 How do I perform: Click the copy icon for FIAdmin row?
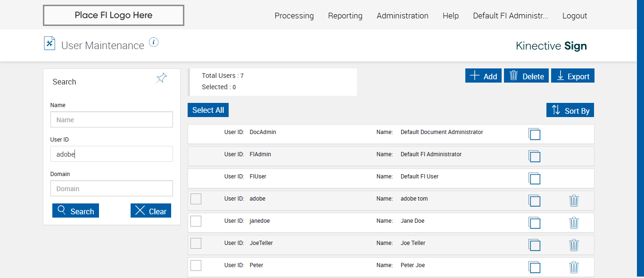(534, 156)
